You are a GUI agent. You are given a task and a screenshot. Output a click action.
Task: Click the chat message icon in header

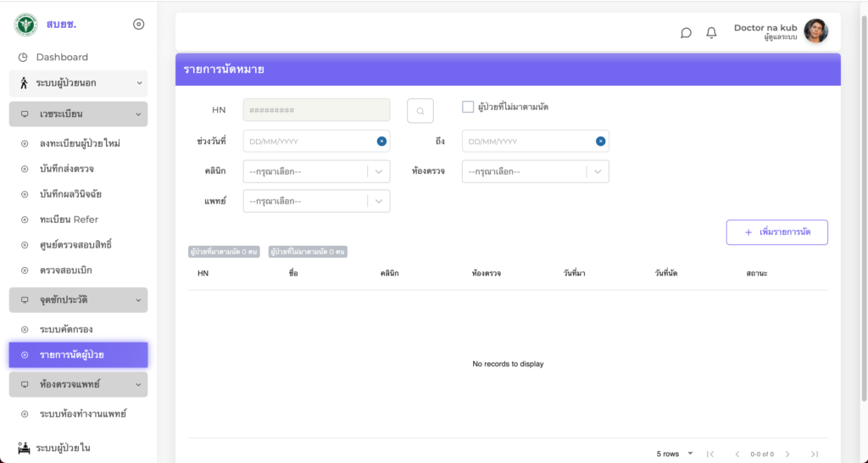click(686, 33)
